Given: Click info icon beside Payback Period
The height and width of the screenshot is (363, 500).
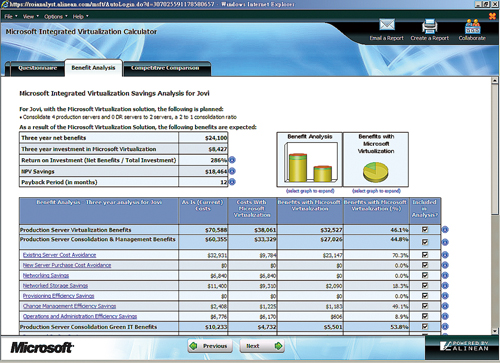Looking at the screenshot, I should pyautogui.click(x=232, y=182).
